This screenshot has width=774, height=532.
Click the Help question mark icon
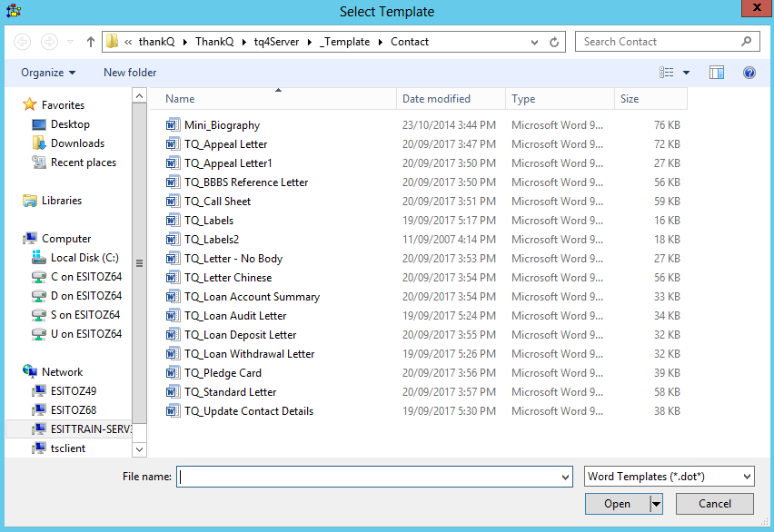pos(749,73)
